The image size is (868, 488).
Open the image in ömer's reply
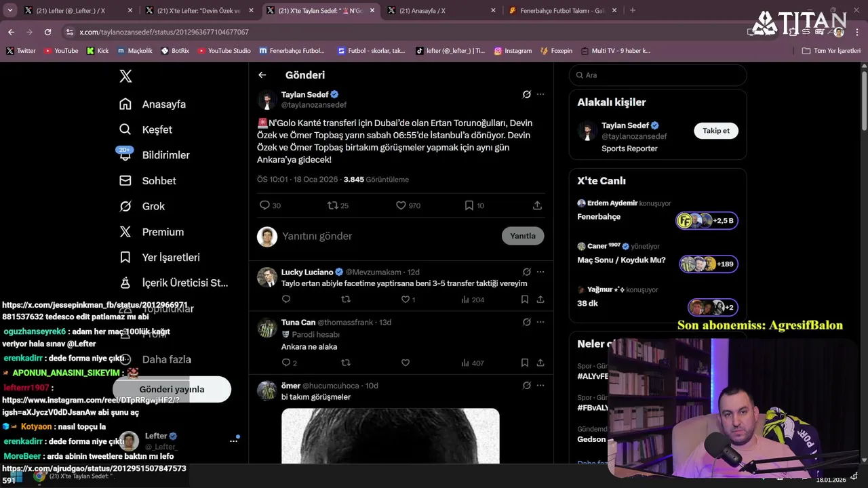click(391, 436)
